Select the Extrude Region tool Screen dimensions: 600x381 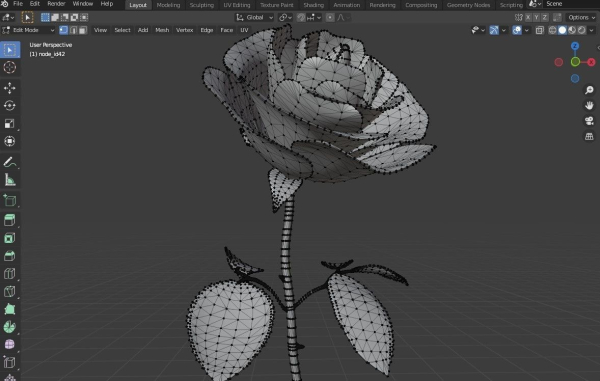coord(10,221)
